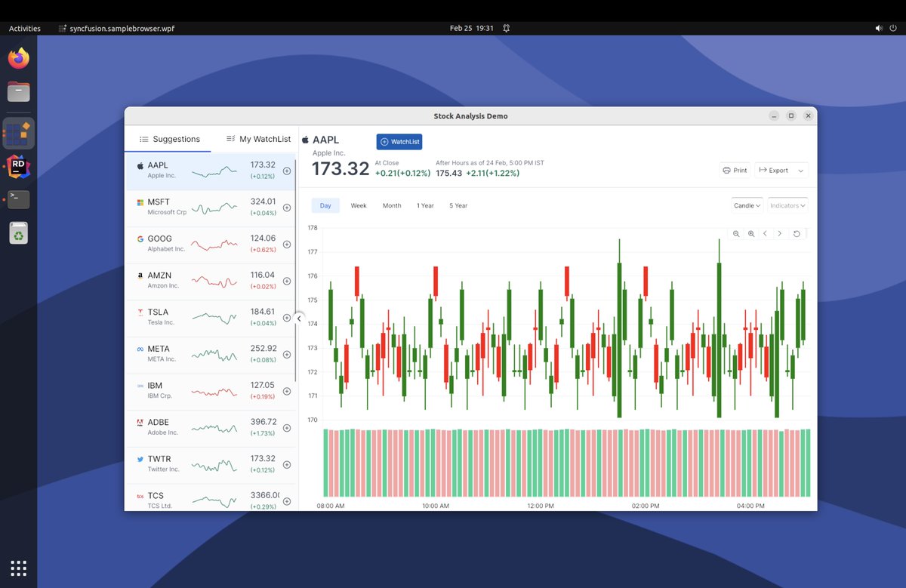Select the 5 Year time range

click(x=458, y=205)
